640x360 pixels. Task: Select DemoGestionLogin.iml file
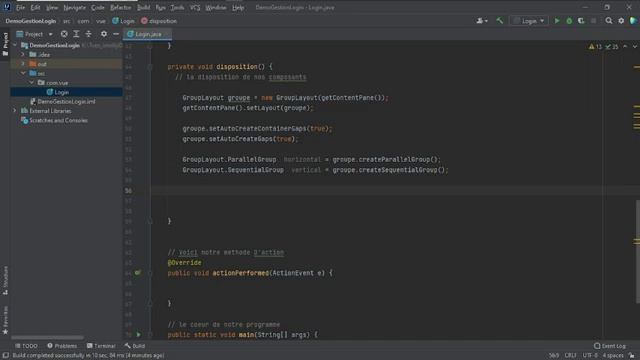[66, 102]
